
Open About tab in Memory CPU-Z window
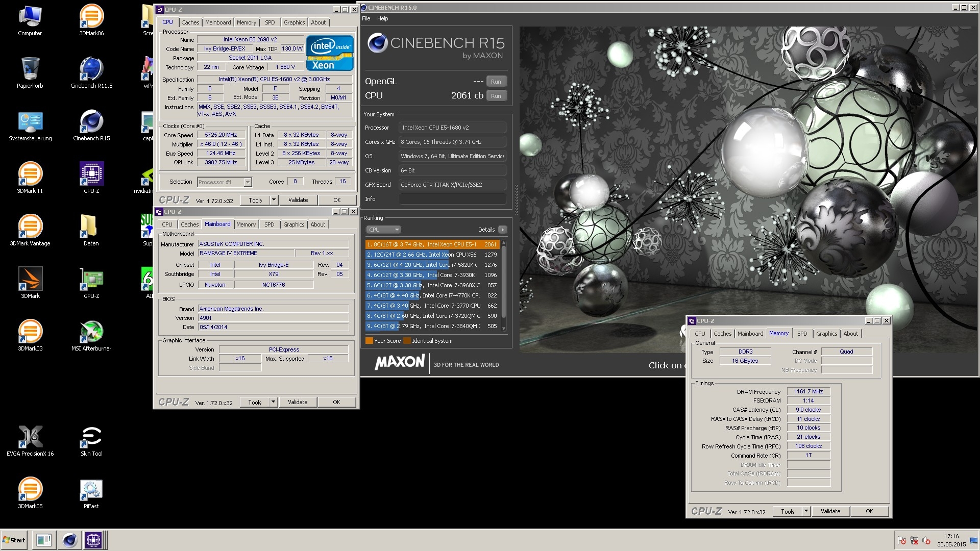pyautogui.click(x=850, y=334)
